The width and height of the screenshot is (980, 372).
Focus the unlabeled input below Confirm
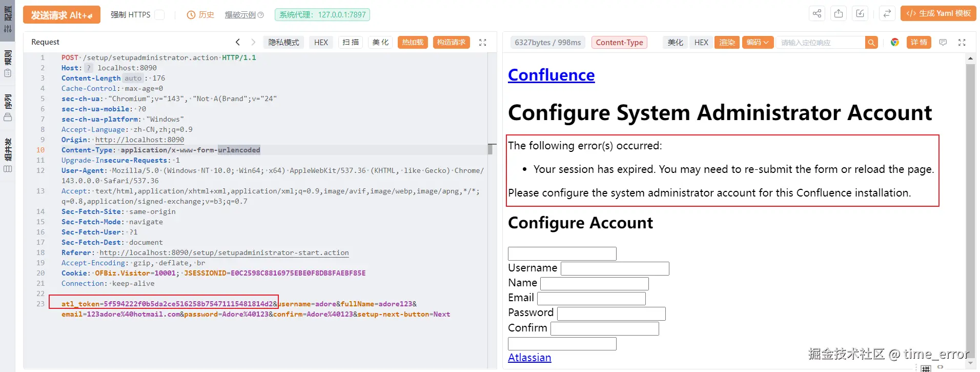(562, 344)
